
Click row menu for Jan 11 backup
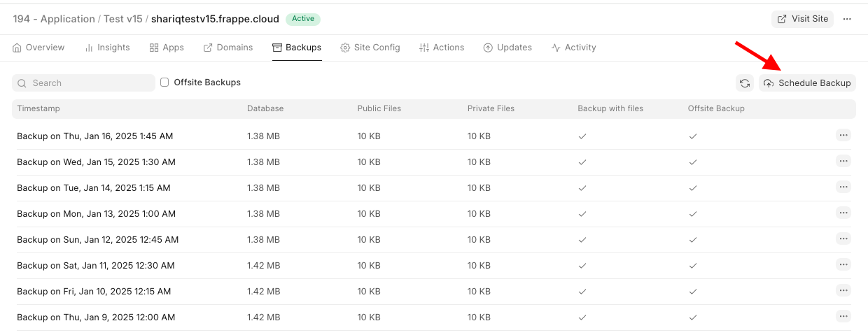tap(843, 265)
